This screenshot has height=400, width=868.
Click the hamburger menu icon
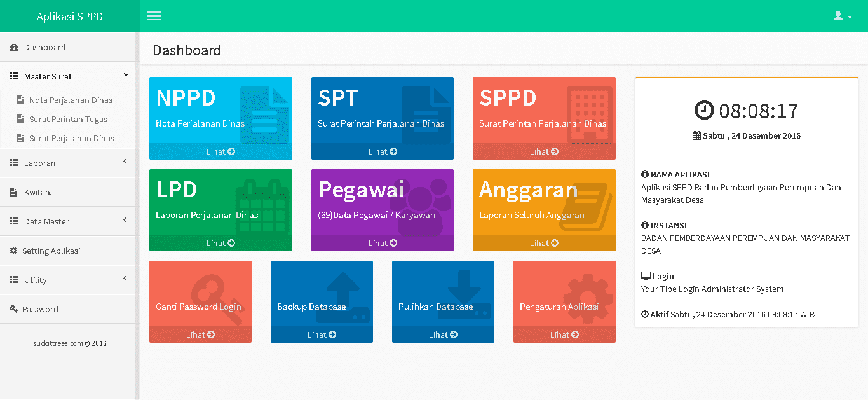(x=153, y=16)
